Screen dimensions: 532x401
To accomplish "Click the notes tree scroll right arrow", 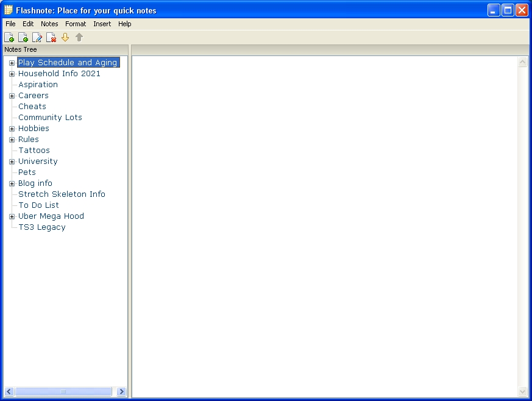I will 121,391.
